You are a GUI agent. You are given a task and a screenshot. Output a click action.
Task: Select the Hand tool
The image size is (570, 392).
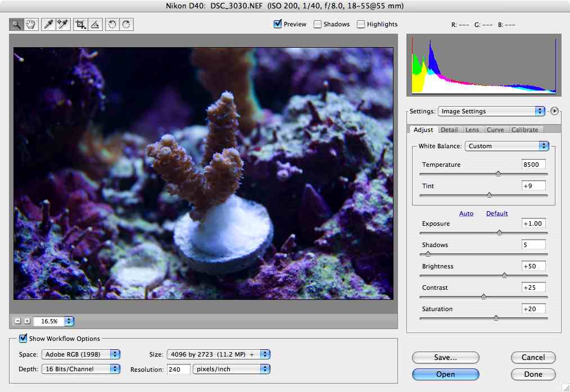(x=31, y=24)
